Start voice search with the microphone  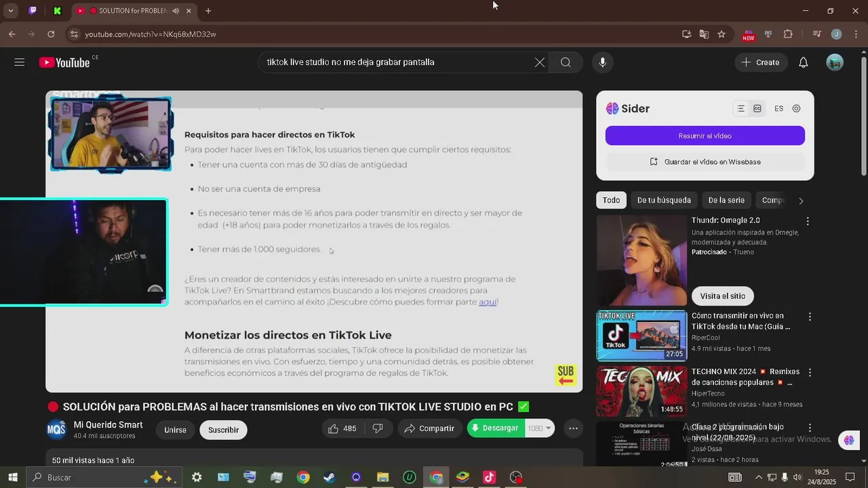[x=602, y=62]
